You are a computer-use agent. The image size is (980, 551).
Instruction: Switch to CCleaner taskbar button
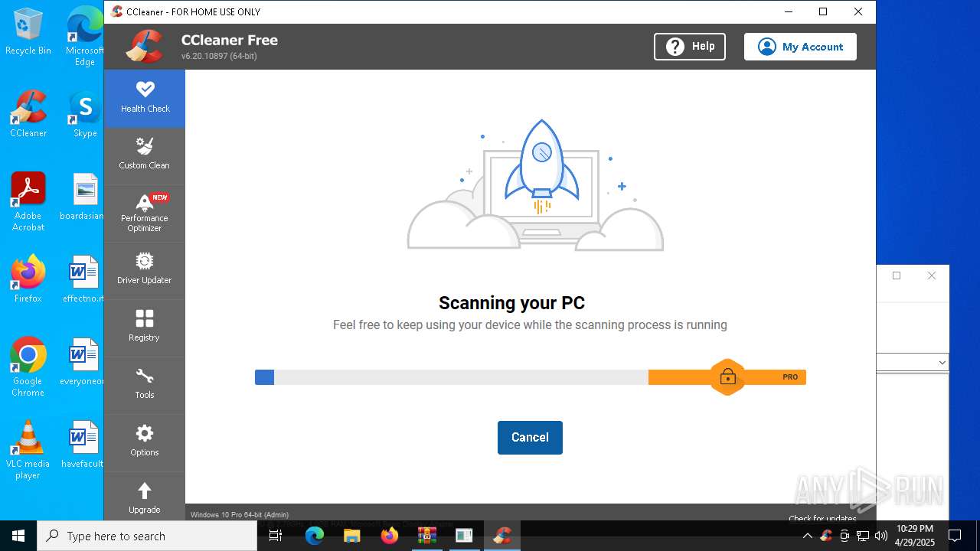(502, 536)
